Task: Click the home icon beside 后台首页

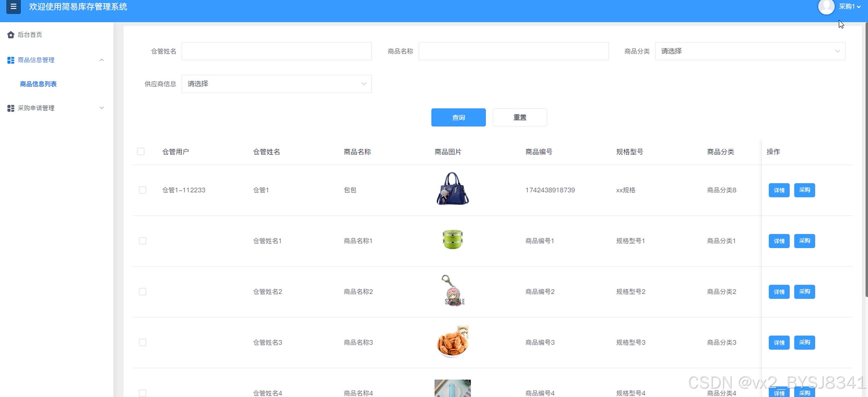Action: click(11, 35)
